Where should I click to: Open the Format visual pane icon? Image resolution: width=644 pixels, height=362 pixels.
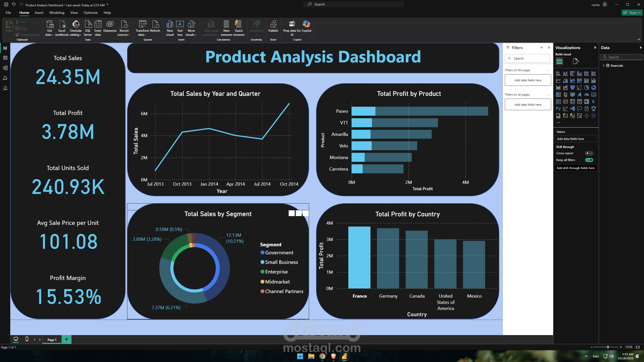[x=576, y=61]
